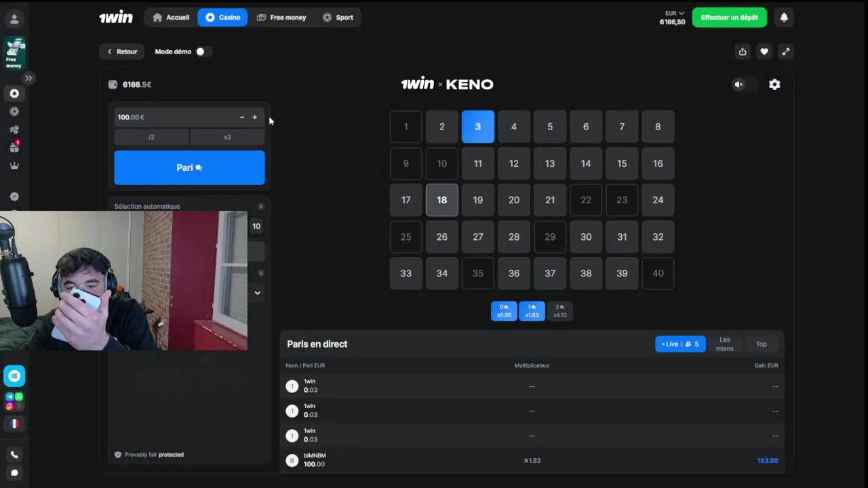
Task: Select Keno number 7
Action: [622, 127]
